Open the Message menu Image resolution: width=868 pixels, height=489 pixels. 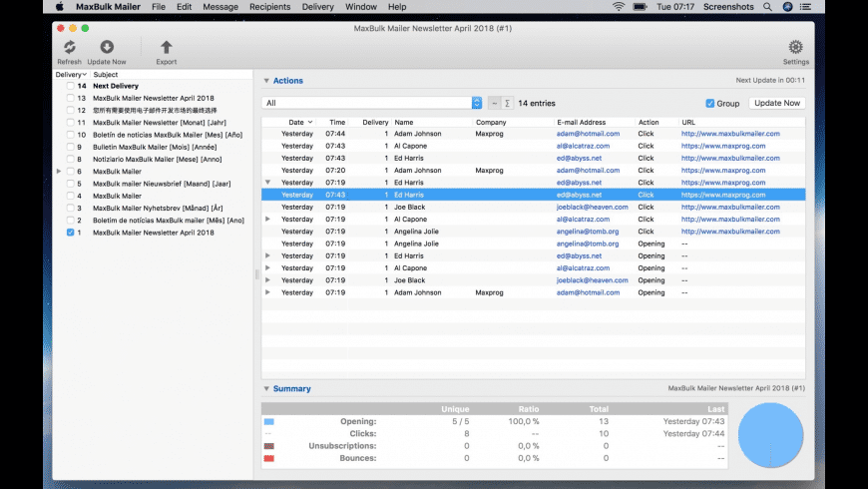(220, 7)
